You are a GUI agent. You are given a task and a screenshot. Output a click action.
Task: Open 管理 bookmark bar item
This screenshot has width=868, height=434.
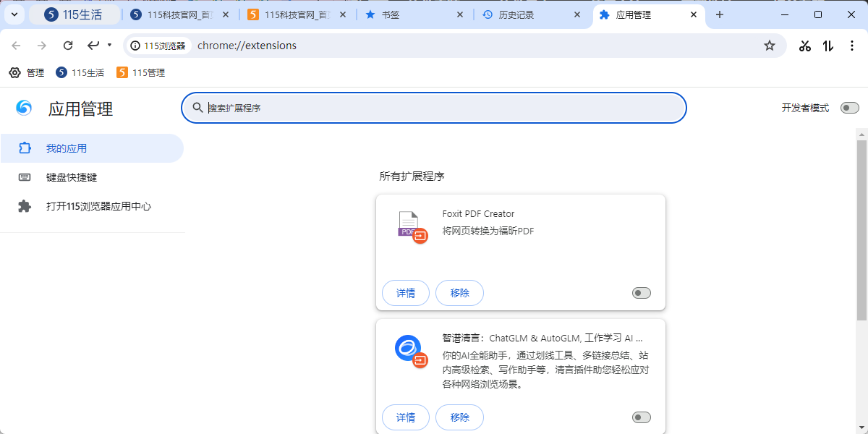pos(26,72)
